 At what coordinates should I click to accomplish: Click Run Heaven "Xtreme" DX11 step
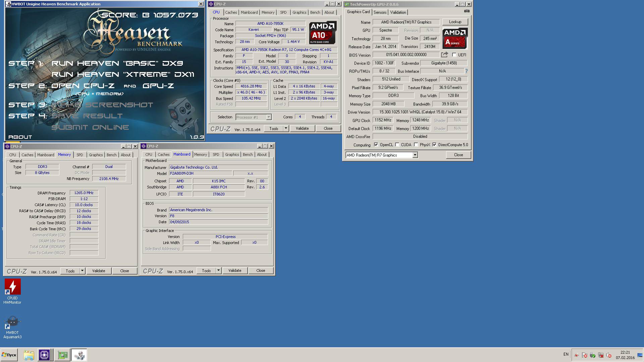coord(123,74)
